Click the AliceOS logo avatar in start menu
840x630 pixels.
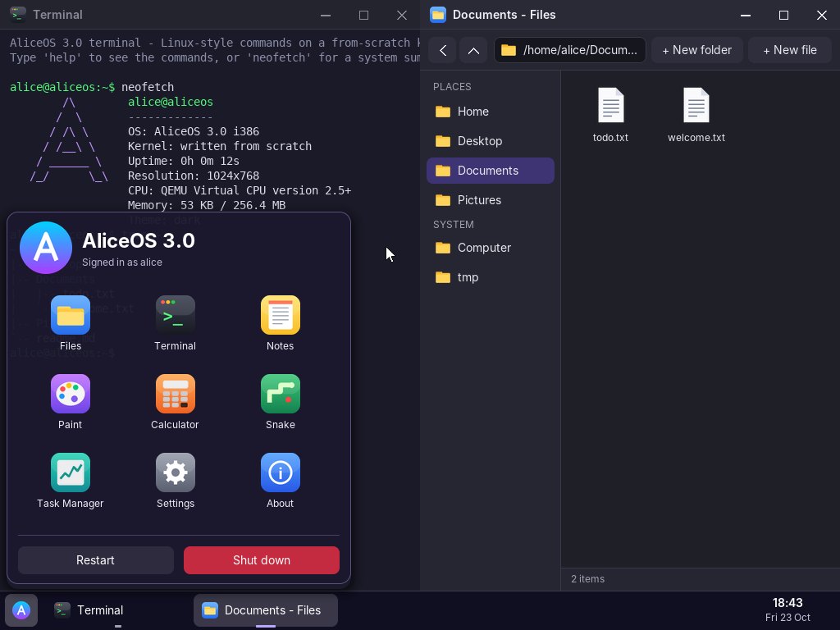tap(46, 248)
